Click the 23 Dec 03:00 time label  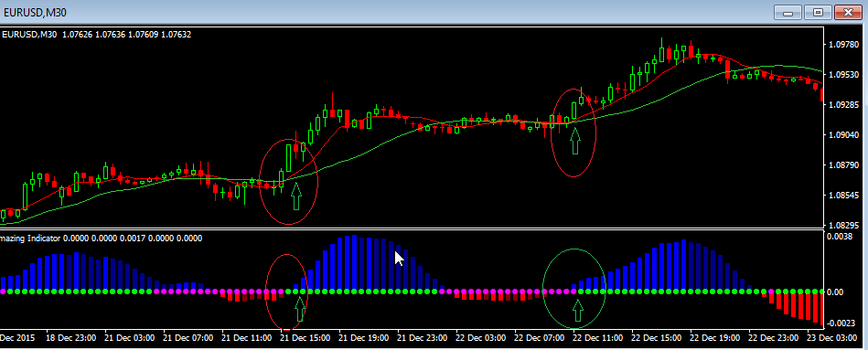click(x=833, y=337)
